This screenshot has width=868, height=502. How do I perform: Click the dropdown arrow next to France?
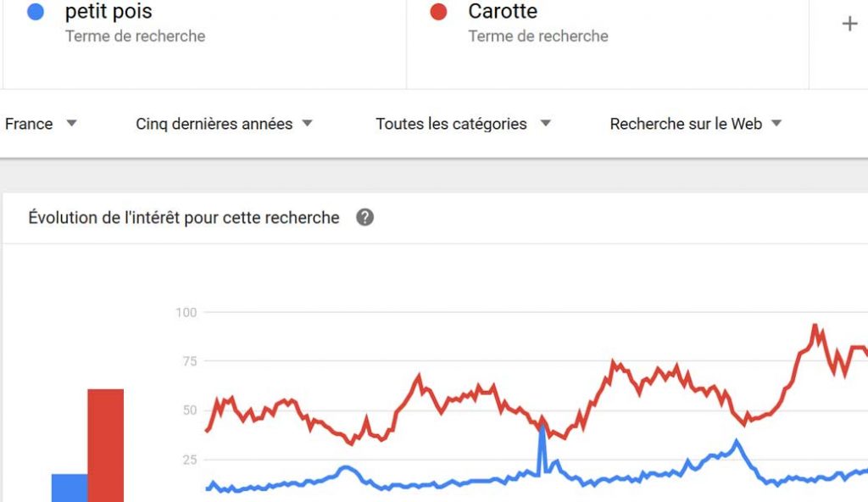tap(71, 124)
